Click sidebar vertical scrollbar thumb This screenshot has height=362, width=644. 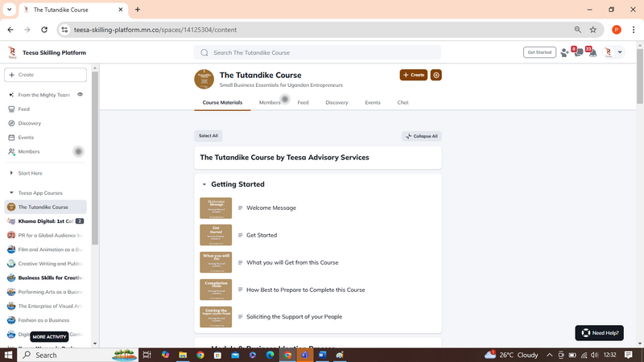point(95,158)
